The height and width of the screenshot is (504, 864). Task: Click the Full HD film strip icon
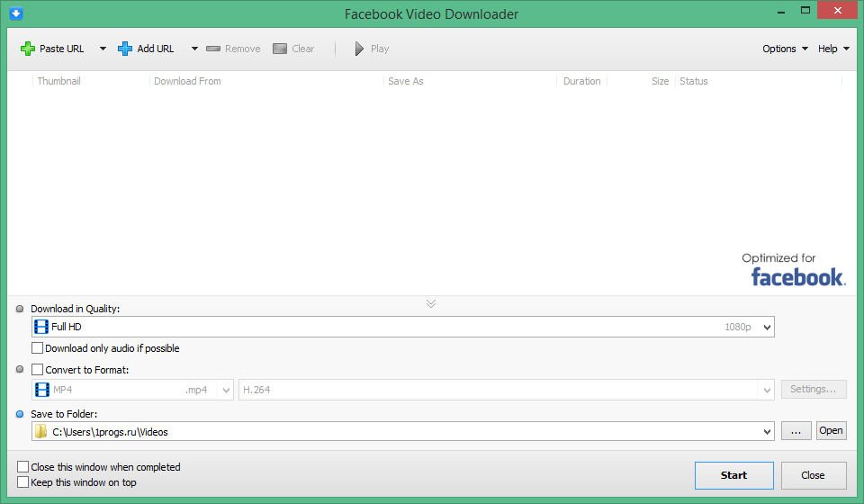coord(41,327)
